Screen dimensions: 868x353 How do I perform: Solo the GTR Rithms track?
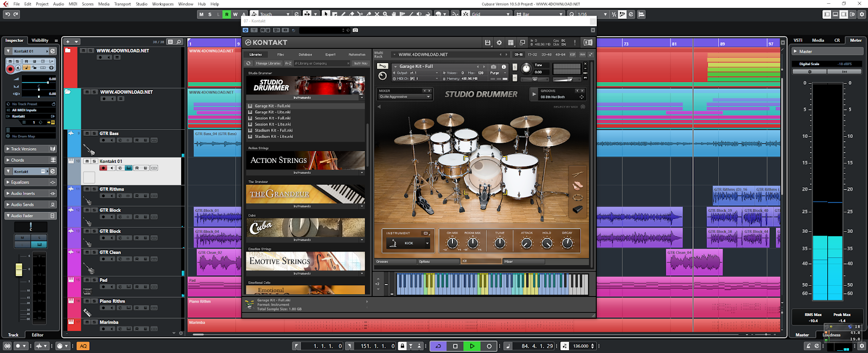pyautogui.click(x=94, y=189)
